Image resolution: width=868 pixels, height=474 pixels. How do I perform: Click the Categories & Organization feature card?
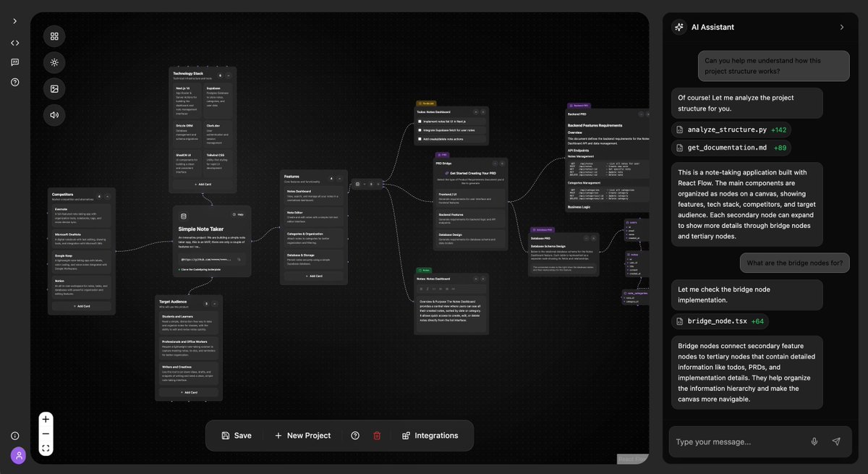pyautogui.click(x=313, y=238)
